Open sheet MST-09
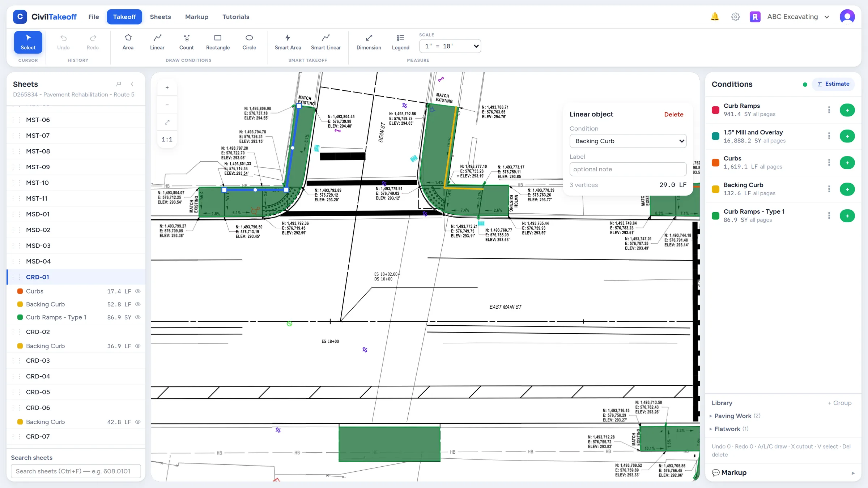The width and height of the screenshot is (868, 488). click(76, 167)
